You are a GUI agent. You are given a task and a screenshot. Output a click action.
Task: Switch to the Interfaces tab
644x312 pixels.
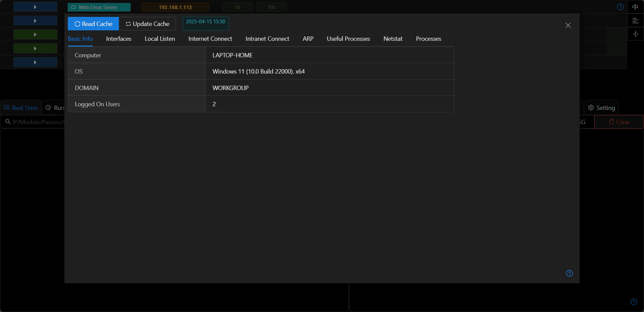[x=119, y=39]
